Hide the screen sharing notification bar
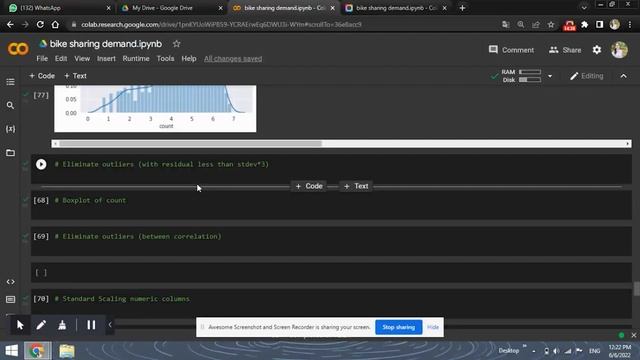 433,327
